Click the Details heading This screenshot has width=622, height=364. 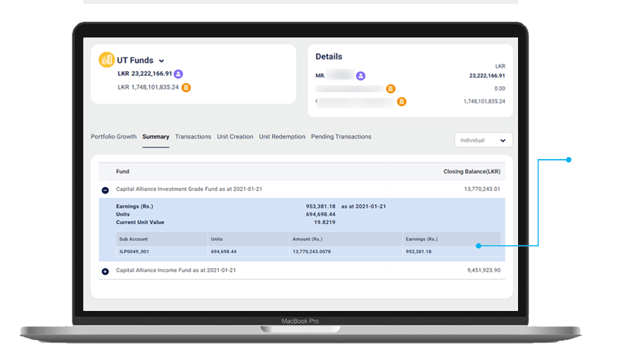[x=329, y=57]
